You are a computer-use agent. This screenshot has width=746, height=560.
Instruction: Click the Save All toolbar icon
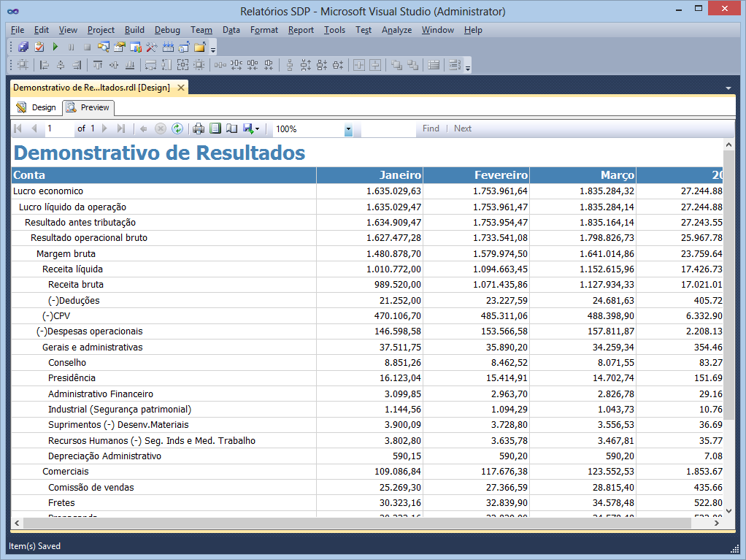[x=23, y=47]
